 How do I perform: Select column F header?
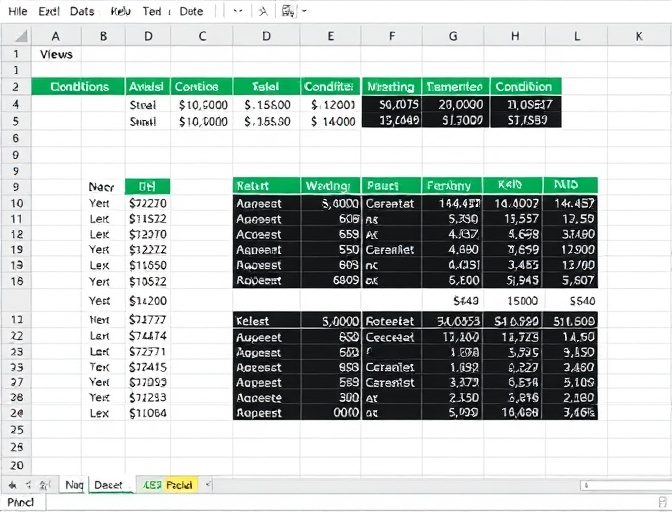pos(392,36)
